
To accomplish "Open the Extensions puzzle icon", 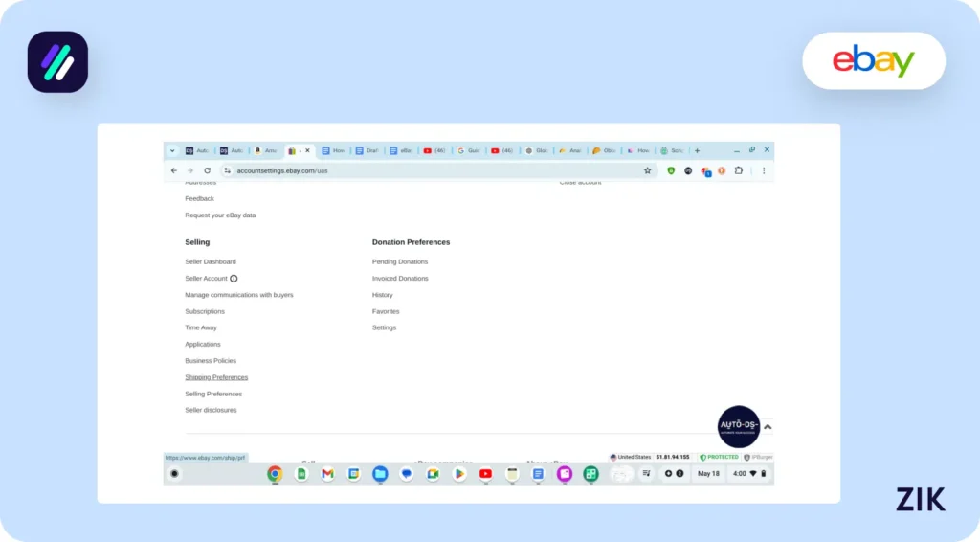I will (738, 170).
